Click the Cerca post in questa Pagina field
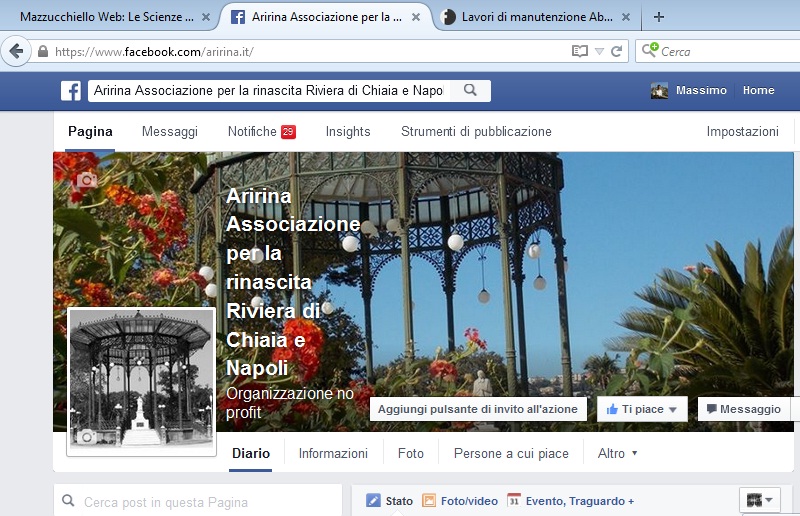 (x=198, y=502)
